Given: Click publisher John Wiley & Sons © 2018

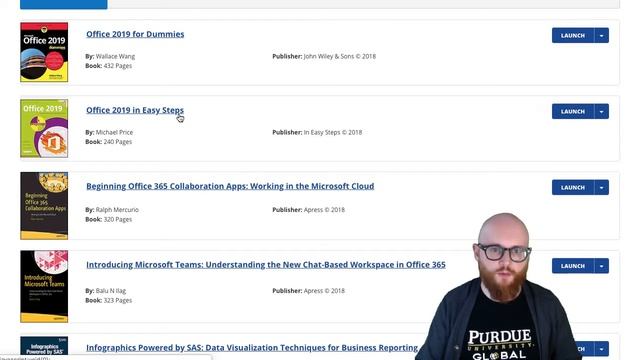Looking at the screenshot, I should point(340,56).
